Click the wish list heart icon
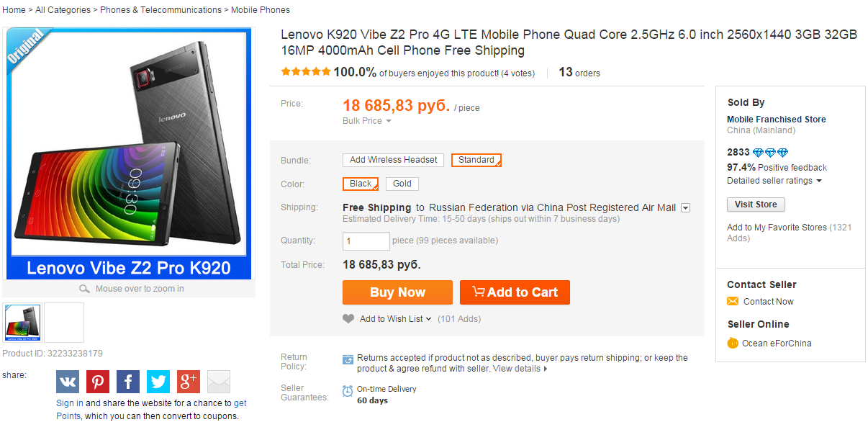Viewport: 868px width, 422px height. tap(348, 318)
